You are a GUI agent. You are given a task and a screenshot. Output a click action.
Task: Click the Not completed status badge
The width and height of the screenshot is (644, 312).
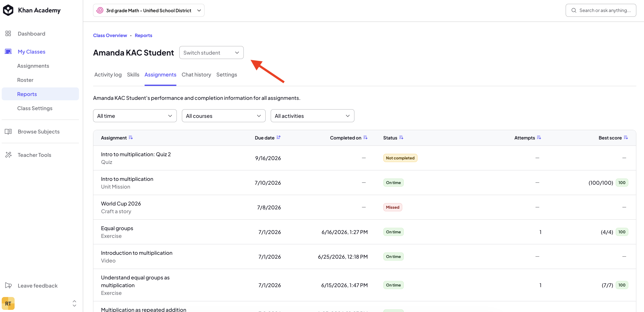(x=400, y=158)
